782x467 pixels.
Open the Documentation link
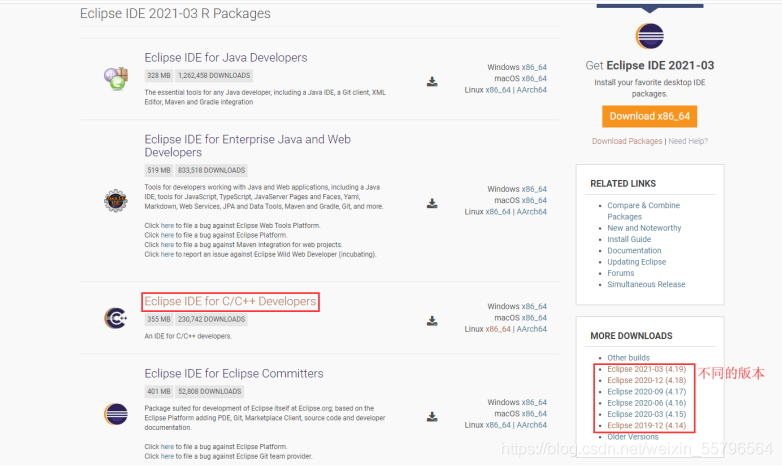pyautogui.click(x=634, y=250)
